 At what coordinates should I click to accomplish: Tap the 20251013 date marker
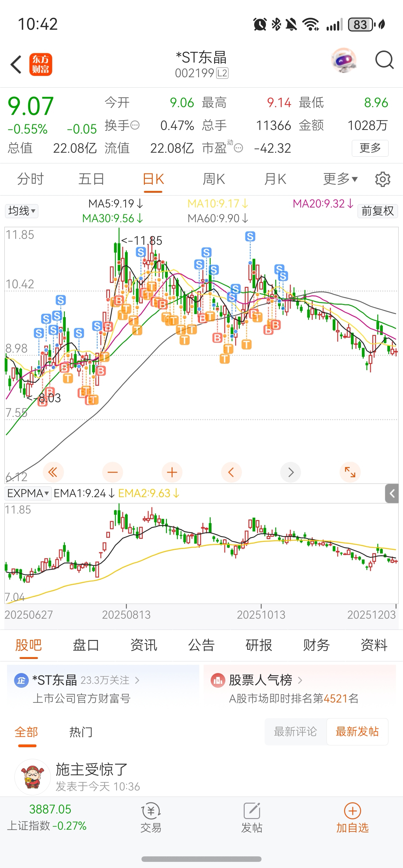click(x=261, y=615)
